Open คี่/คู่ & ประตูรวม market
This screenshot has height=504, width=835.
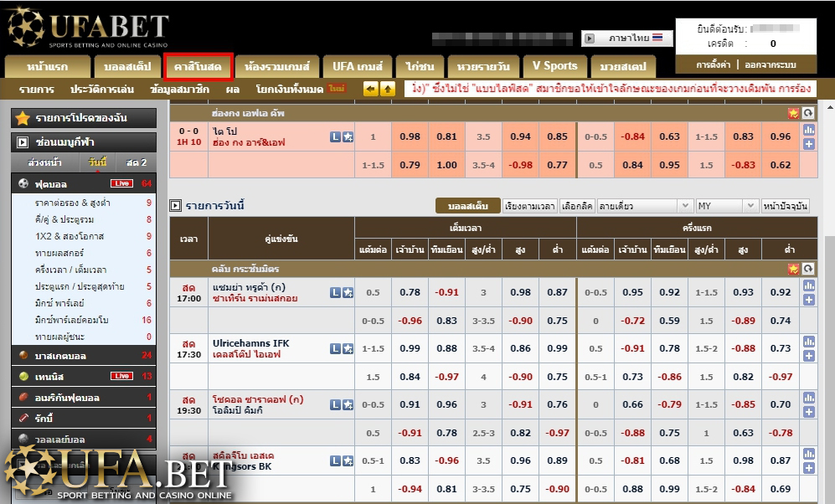coord(64,219)
